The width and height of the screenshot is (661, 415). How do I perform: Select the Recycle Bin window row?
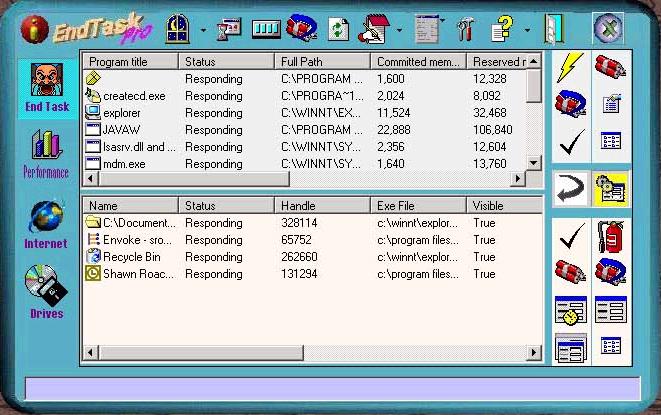[x=312, y=257]
